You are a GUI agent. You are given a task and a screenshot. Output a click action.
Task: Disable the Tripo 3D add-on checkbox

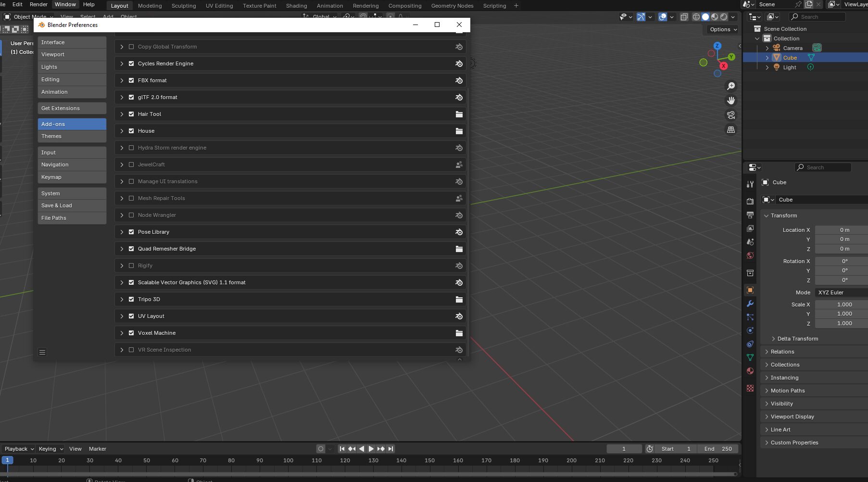coord(131,299)
